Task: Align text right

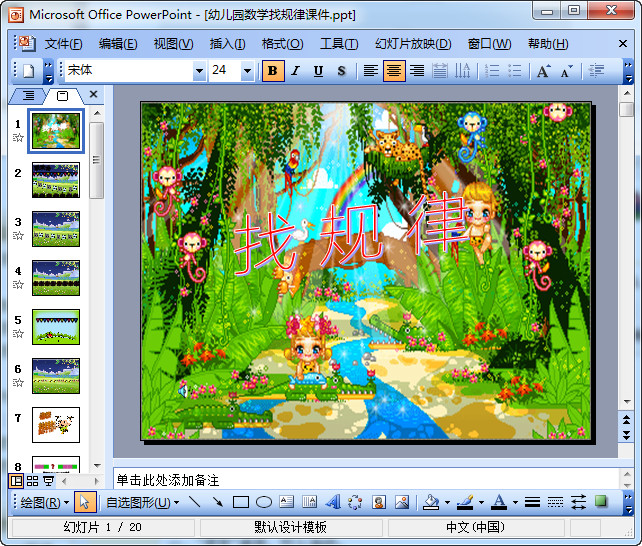Action: 417,71
